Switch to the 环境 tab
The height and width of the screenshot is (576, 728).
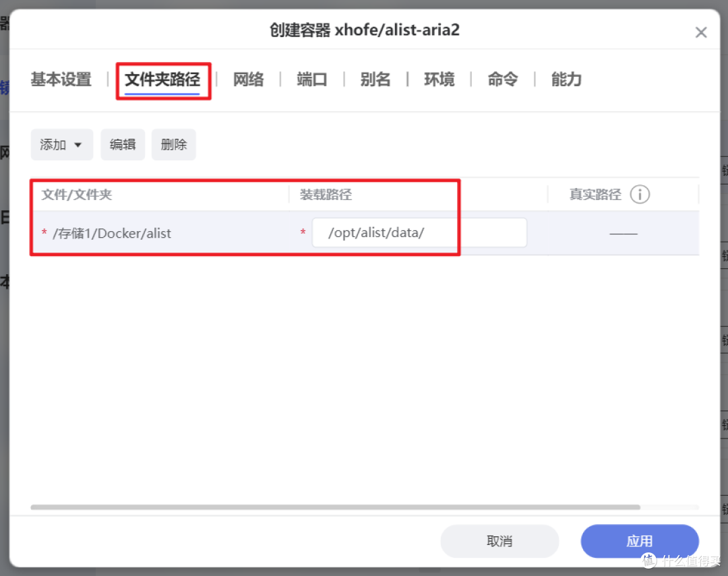tap(439, 79)
